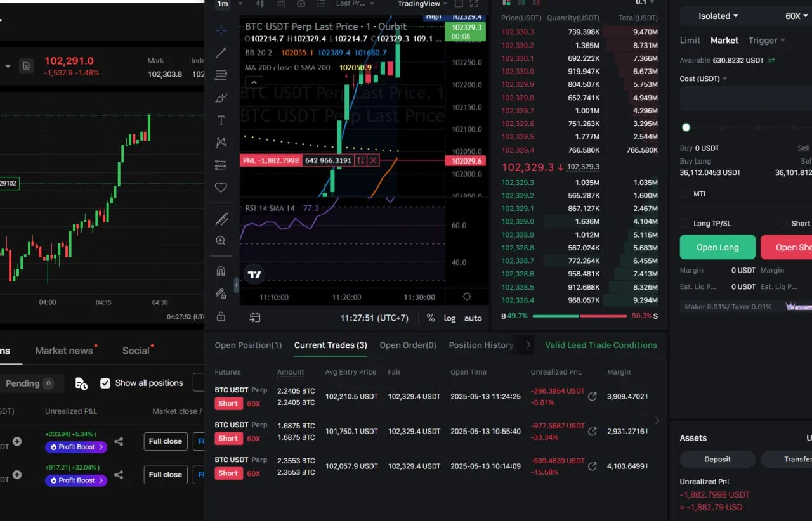Click the document icon beside 102,291.0 price
Image resolution: width=812 pixels, height=521 pixels.
[x=26, y=66]
